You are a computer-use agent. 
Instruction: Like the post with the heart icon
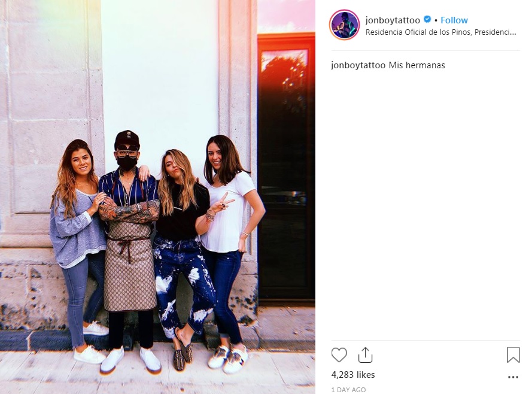pyautogui.click(x=339, y=355)
